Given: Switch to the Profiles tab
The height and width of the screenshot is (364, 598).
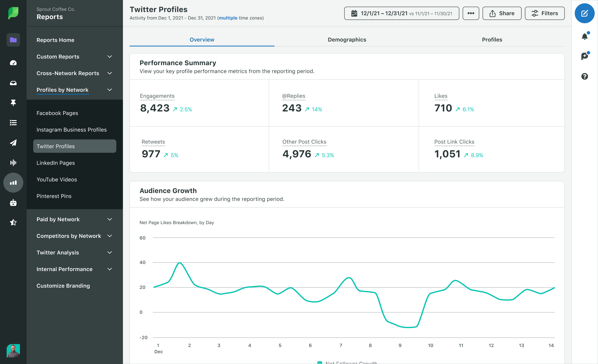Looking at the screenshot, I should [492, 39].
